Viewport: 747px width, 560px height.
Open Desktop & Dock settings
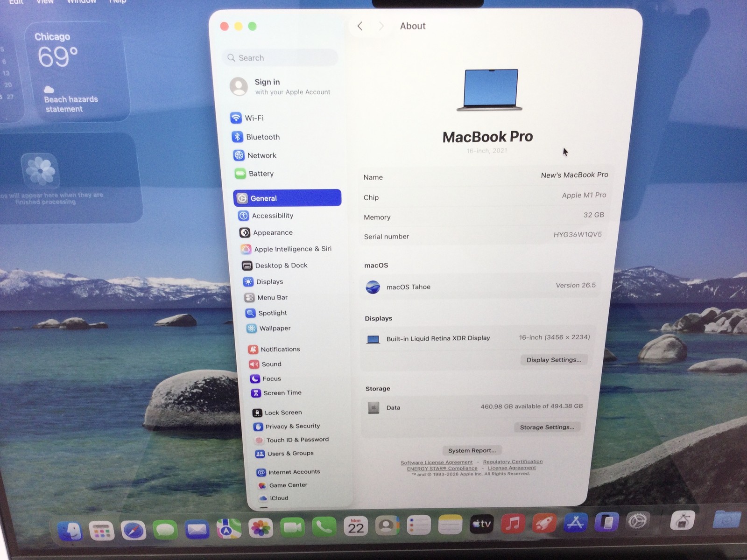coord(275,266)
